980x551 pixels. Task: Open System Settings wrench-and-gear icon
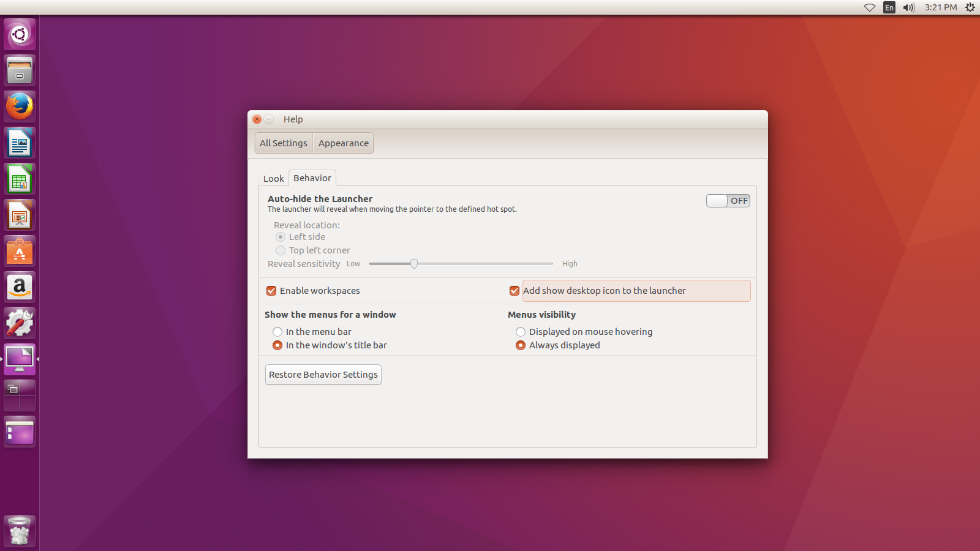pos(20,323)
